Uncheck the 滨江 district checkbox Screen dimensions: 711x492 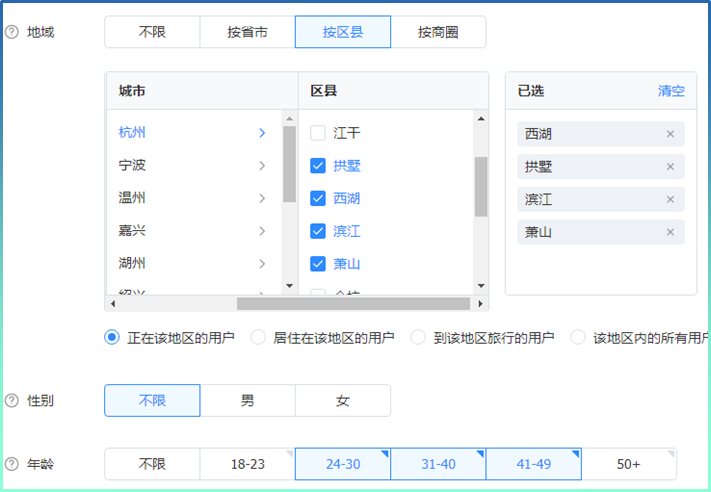317,231
